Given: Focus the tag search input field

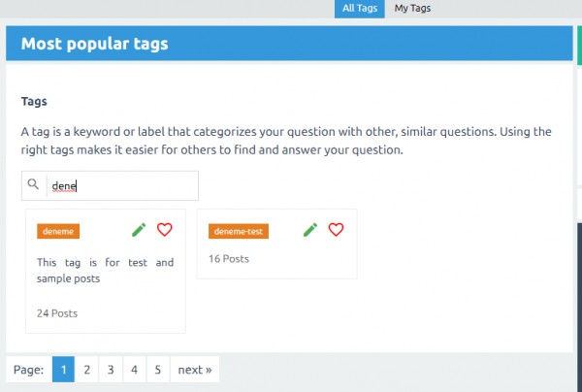Looking at the screenshot, I should (x=121, y=186).
